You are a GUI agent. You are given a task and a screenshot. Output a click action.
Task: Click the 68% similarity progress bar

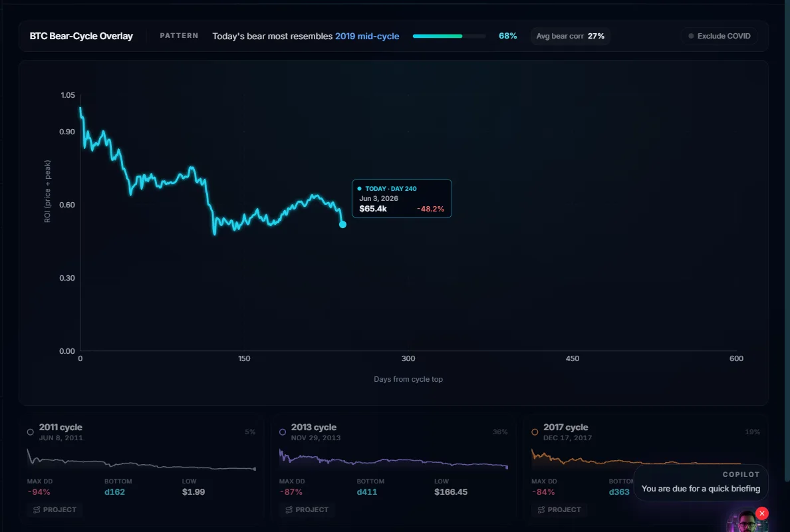click(449, 37)
